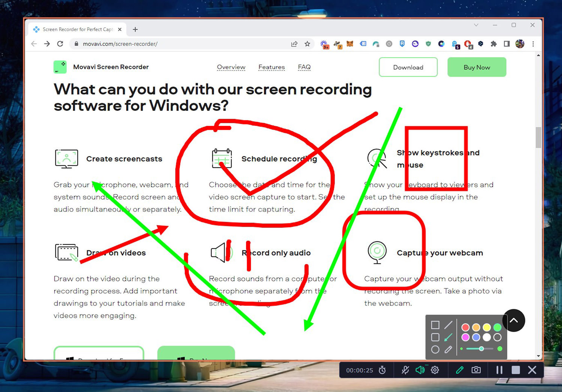
Task: Take a screenshot with the camera icon
Action: pyautogui.click(x=476, y=370)
